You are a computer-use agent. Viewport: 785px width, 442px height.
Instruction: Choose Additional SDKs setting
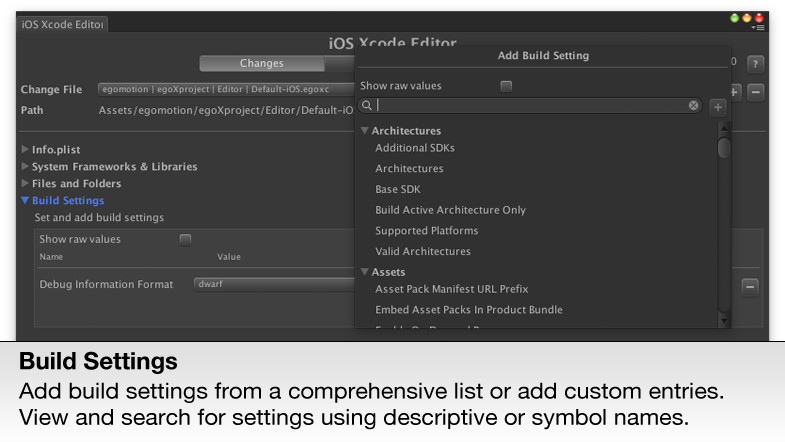click(x=415, y=148)
